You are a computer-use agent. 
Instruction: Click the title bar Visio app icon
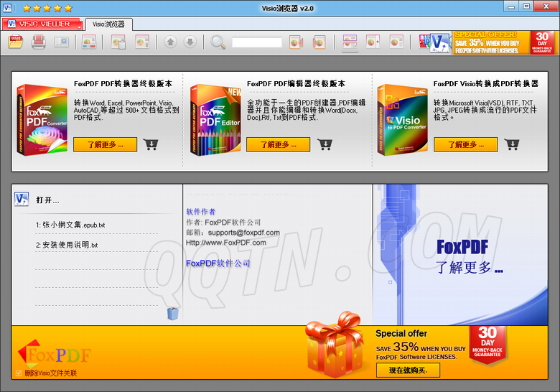tap(7, 7)
